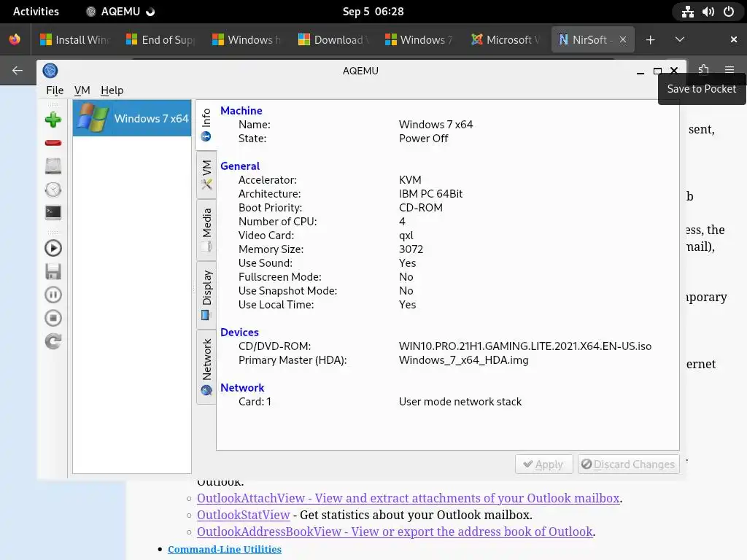Click the Memory Size value 3072
Image resolution: width=747 pixels, height=560 pixels.
[411, 249]
